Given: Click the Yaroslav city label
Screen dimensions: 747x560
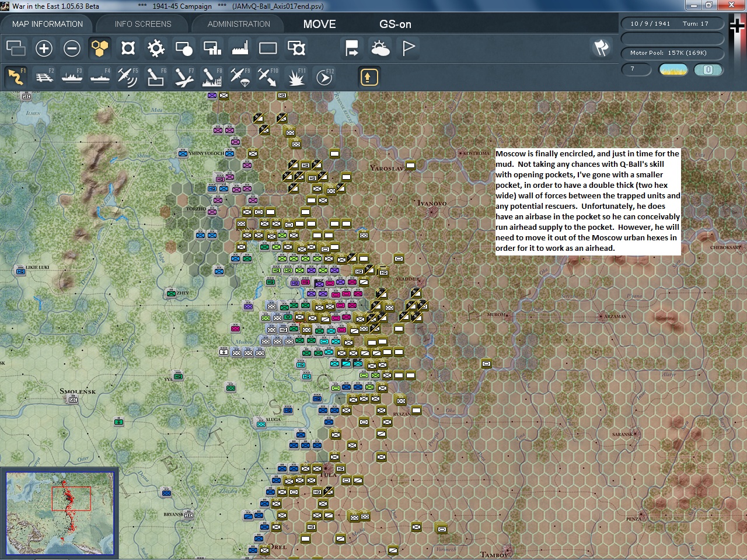Looking at the screenshot, I should [x=386, y=168].
